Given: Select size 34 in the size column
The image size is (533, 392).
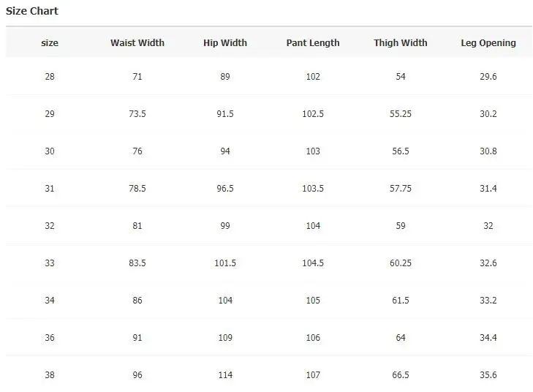Looking at the screenshot, I should click(50, 300).
